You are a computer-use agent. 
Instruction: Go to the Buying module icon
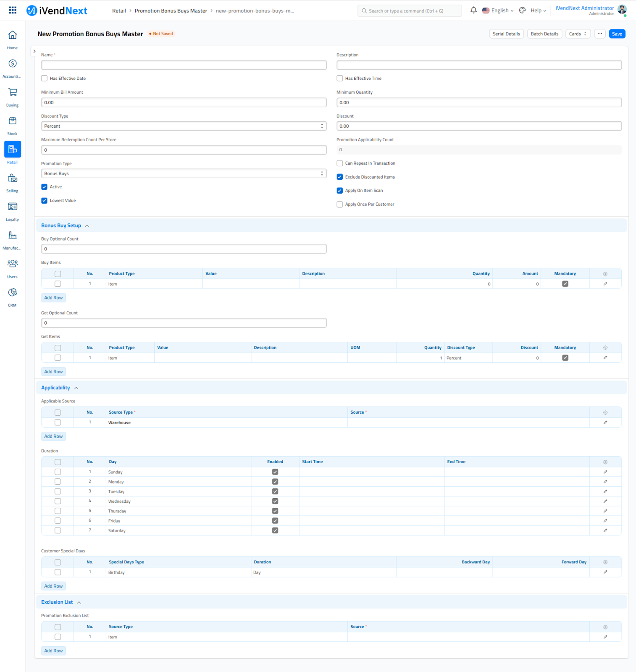[x=13, y=93]
